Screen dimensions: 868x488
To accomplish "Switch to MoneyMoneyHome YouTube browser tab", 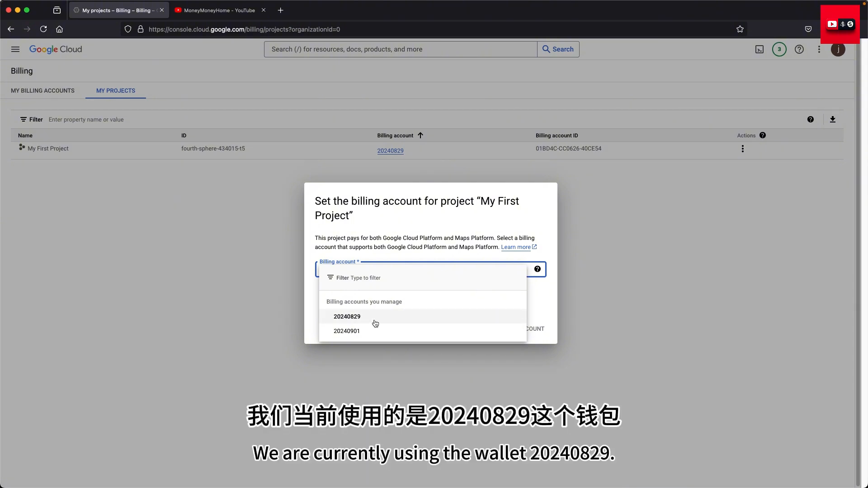I will 219,10.
